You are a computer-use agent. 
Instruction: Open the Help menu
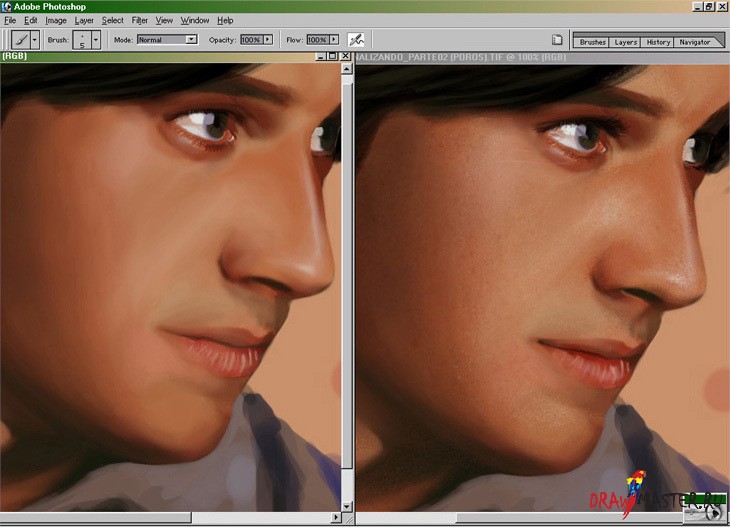[x=225, y=20]
